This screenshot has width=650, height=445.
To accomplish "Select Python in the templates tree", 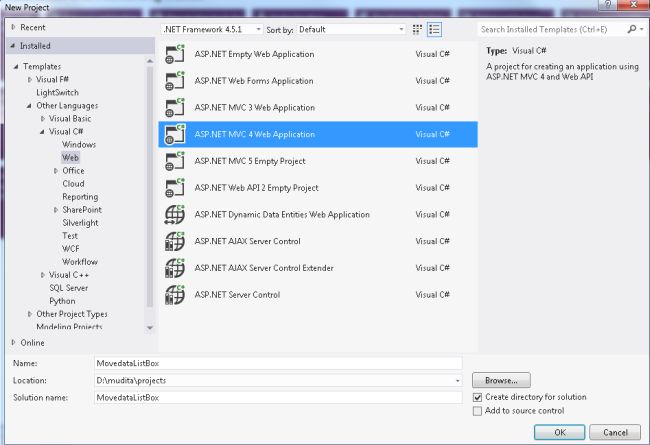I will click(x=62, y=301).
